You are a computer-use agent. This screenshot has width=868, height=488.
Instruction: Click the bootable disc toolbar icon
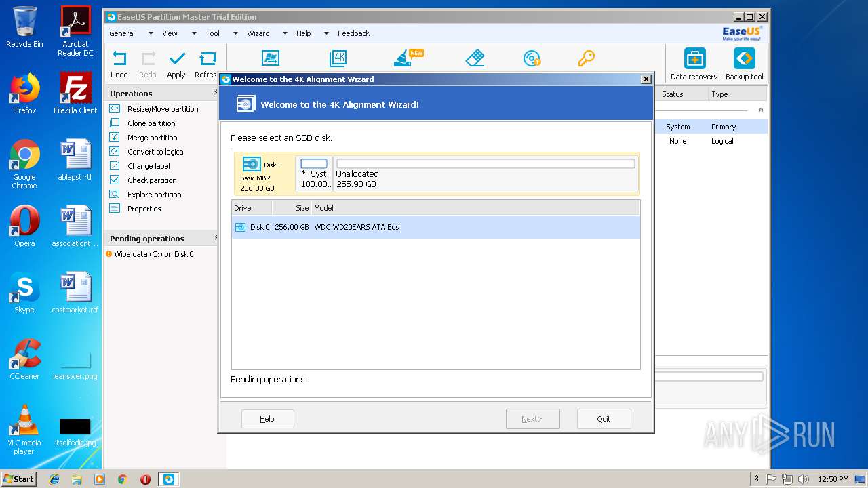tap(532, 58)
